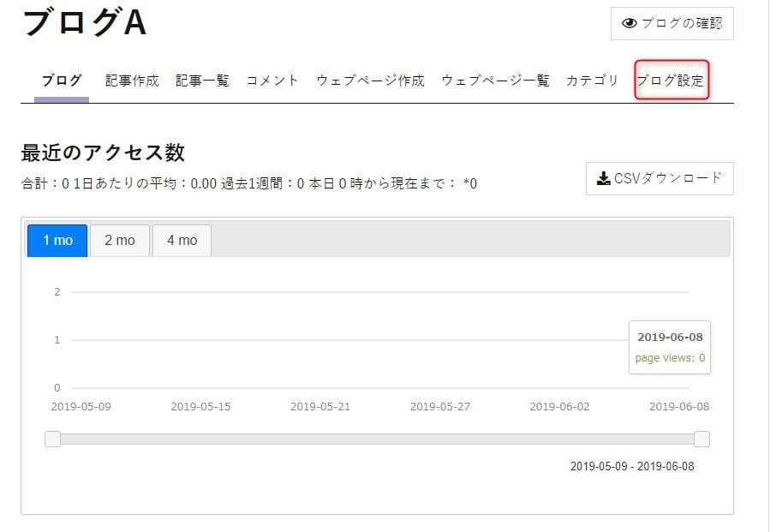Viewport: 770px width, 532px height.
Task: Click the y-axis value 2
Action: (57, 292)
